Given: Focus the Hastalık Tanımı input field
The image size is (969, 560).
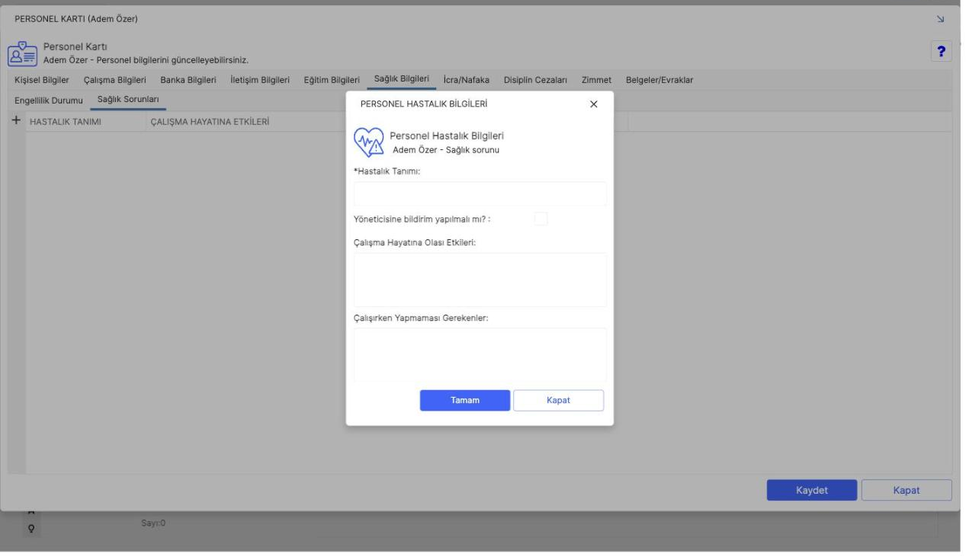Looking at the screenshot, I should [480, 194].
